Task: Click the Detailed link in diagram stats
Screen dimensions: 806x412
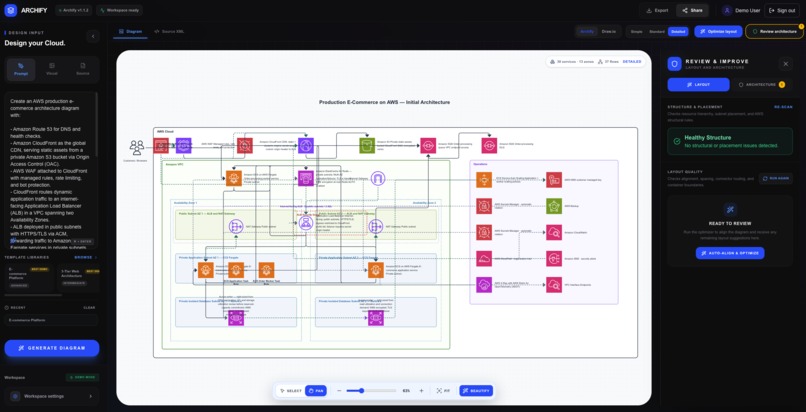Action: point(632,62)
